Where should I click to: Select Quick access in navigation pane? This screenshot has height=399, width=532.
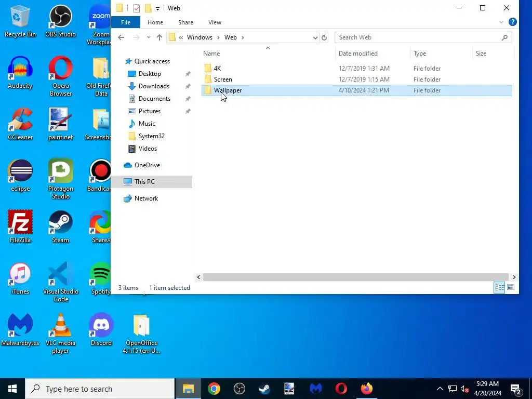[152, 61]
